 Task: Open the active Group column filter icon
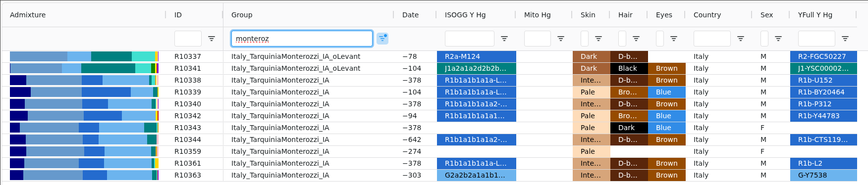(382, 39)
